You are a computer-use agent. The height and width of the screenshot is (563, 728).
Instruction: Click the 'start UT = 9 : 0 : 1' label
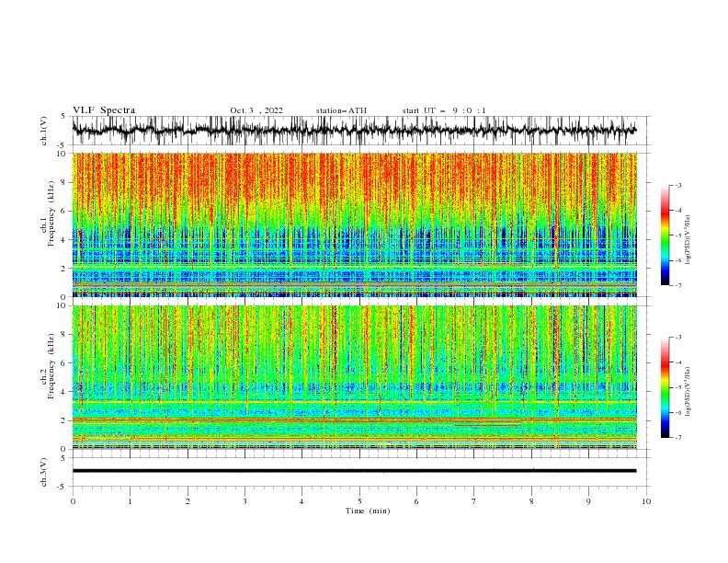[444, 110]
